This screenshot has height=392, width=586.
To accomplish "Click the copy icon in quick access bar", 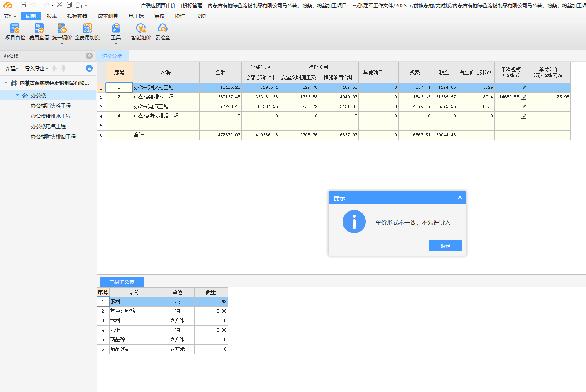I will (69, 5).
